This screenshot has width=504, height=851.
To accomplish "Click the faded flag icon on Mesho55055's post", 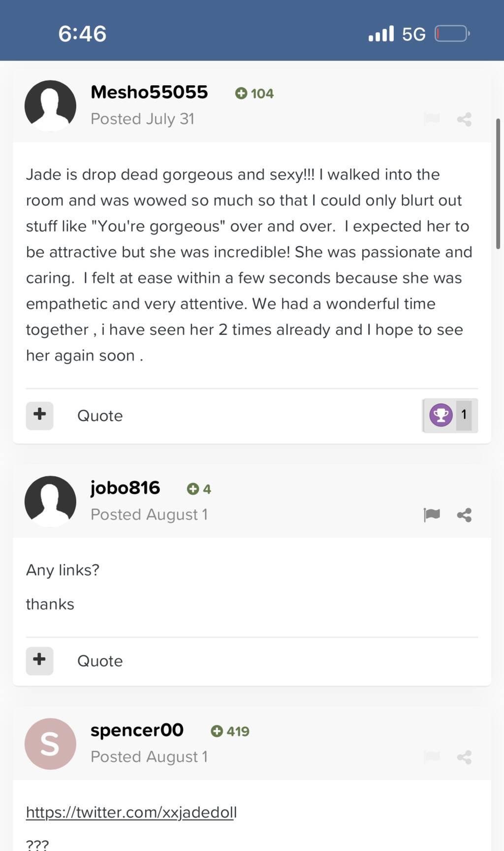I will [432, 119].
